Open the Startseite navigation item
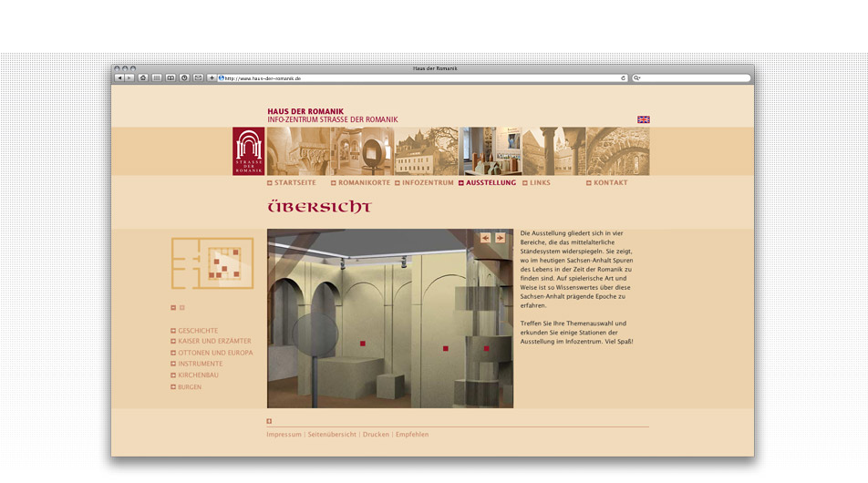The height and width of the screenshot is (483, 868). point(294,183)
